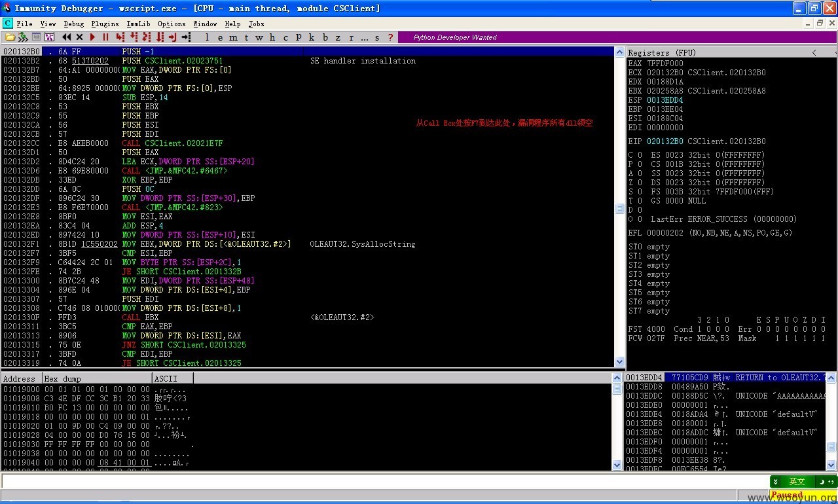Image resolution: width=838 pixels, height=504 pixels.
Task: Pause execution with the red pause icon
Action: (x=105, y=37)
